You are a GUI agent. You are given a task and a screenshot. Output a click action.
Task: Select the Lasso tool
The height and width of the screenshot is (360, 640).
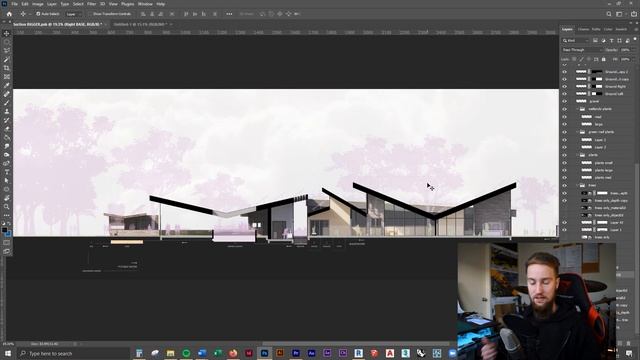click(7, 51)
